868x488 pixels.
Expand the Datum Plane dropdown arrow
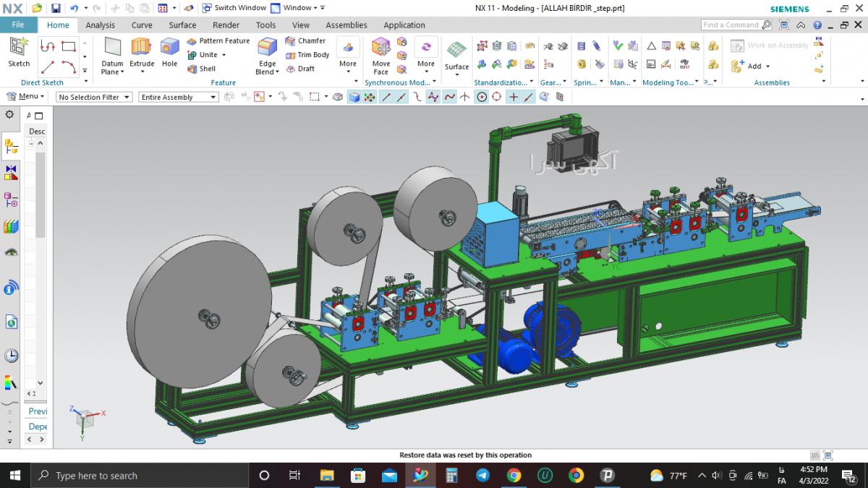pos(122,72)
